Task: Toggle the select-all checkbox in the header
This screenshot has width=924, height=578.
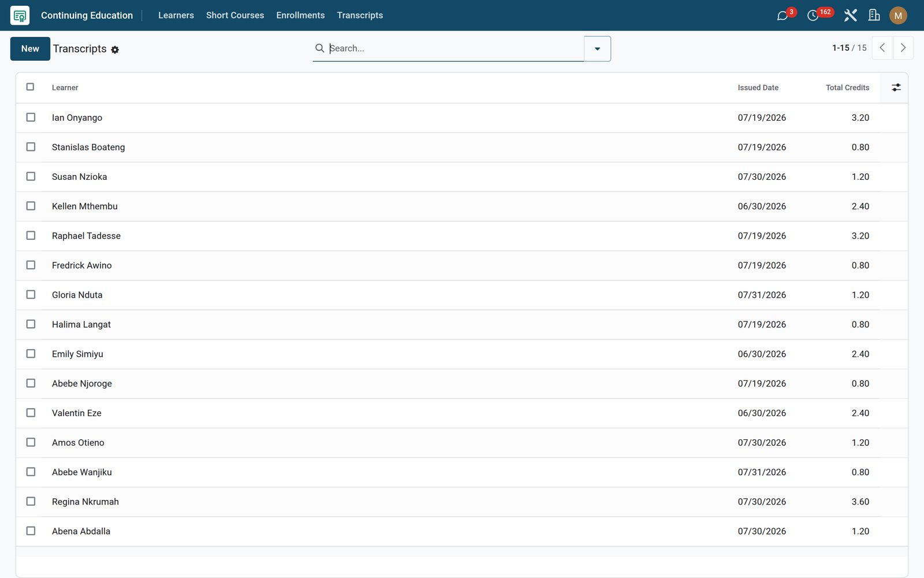Action: (30, 87)
